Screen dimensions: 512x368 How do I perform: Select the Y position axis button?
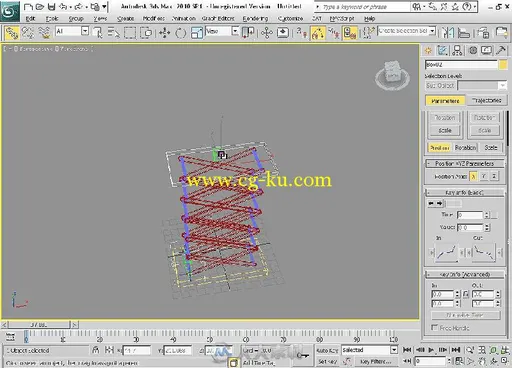point(483,176)
